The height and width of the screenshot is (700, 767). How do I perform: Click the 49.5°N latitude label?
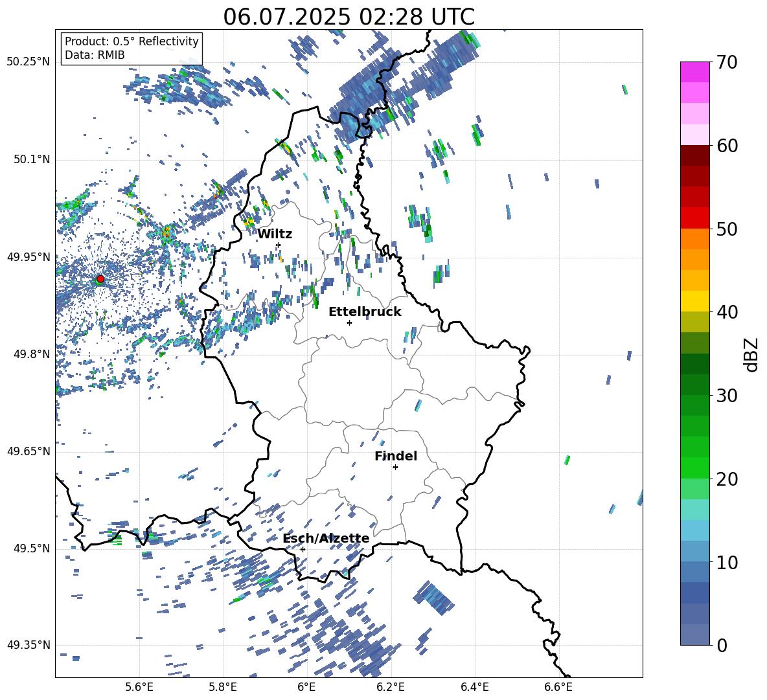tap(31, 548)
